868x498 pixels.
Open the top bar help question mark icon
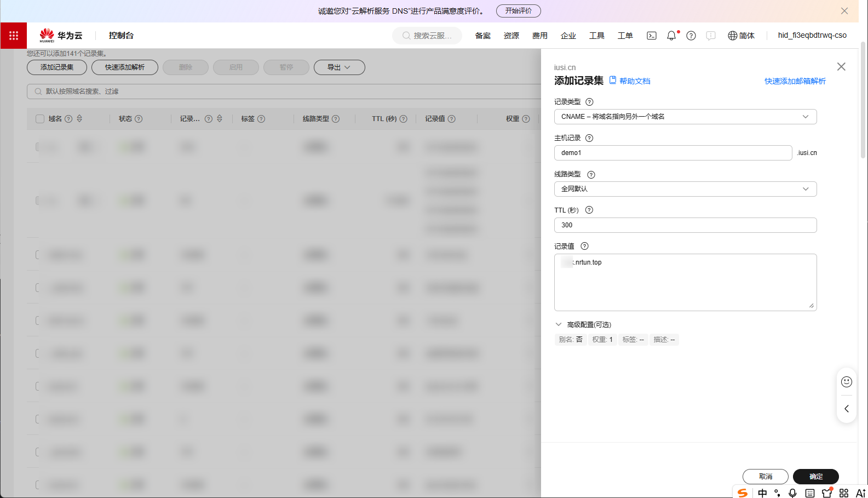point(691,36)
